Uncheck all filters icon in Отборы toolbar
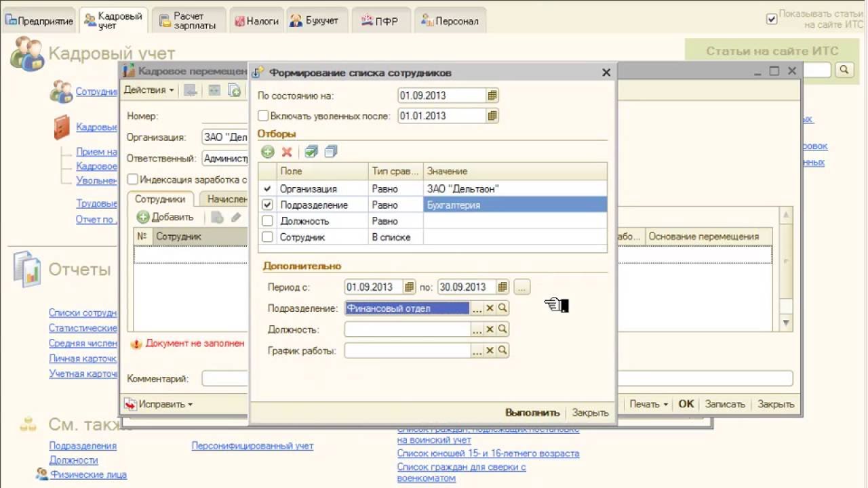The width and height of the screenshot is (868, 488). pyautogui.click(x=331, y=152)
